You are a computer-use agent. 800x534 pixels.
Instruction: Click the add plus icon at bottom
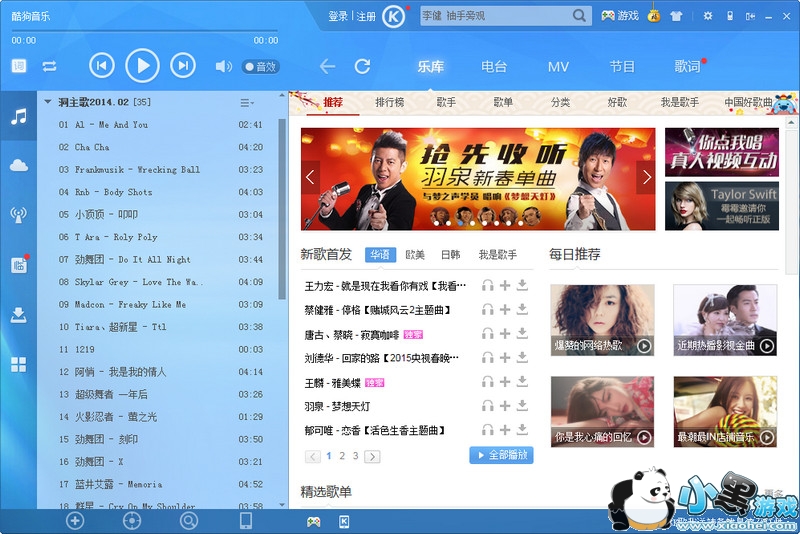coord(75,521)
